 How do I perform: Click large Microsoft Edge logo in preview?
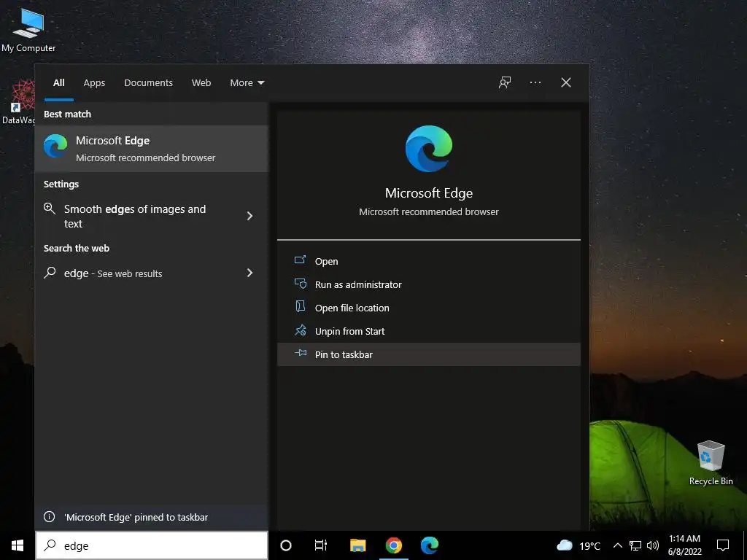point(429,149)
